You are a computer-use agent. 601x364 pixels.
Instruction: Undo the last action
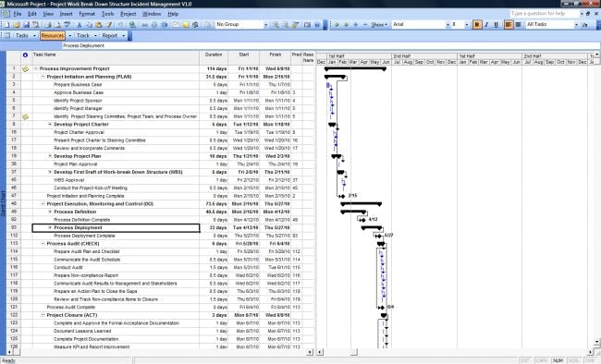coord(120,25)
